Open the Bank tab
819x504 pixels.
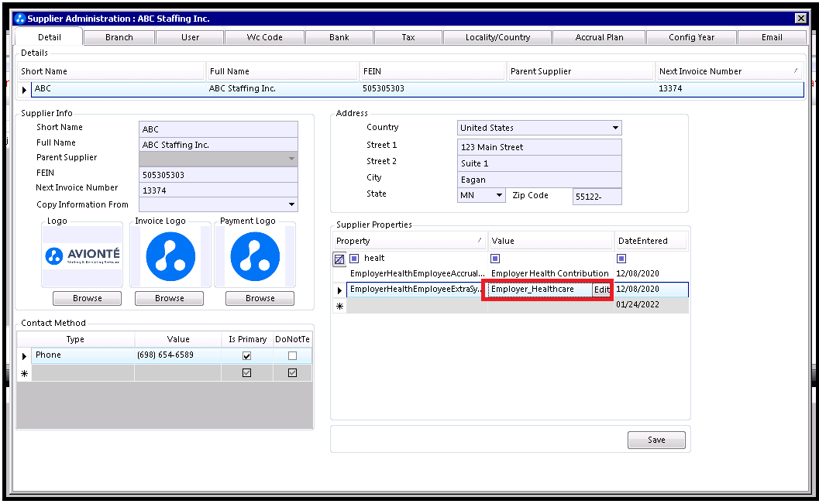pos(339,38)
